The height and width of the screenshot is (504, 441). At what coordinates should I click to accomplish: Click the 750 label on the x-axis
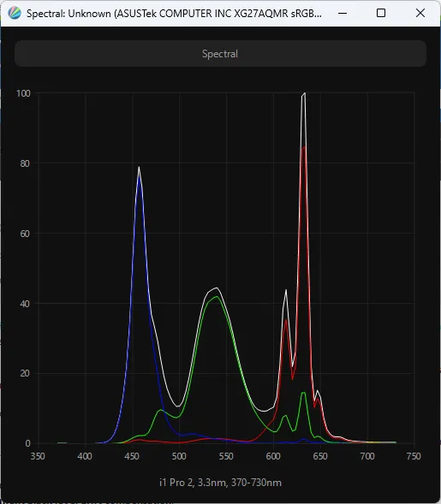[x=414, y=456]
